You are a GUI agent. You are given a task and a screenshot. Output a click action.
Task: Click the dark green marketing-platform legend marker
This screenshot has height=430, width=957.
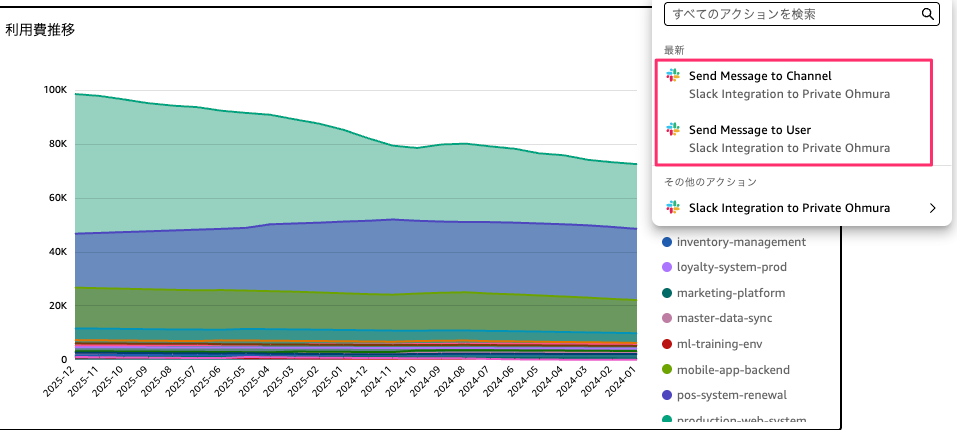(x=667, y=293)
